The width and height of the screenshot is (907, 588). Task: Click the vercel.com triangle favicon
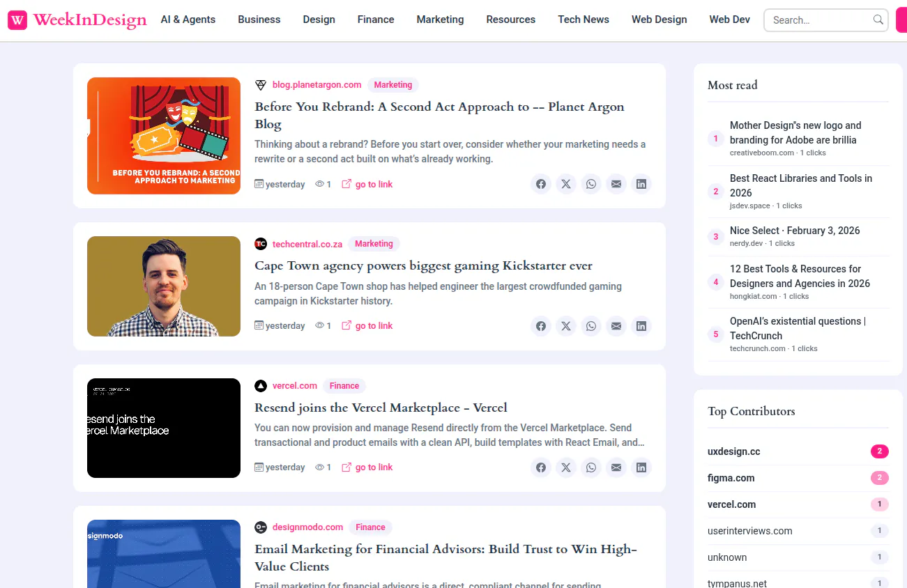[261, 386]
